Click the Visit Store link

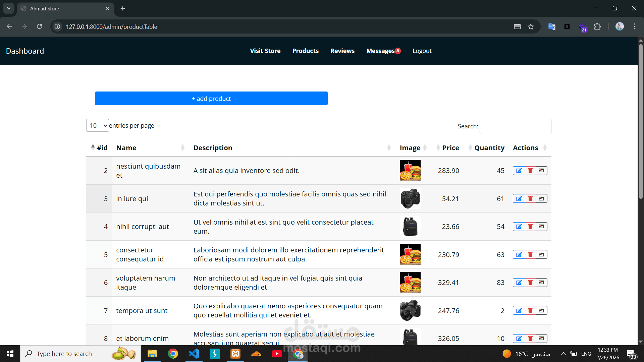pyautogui.click(x=265, y=51)
